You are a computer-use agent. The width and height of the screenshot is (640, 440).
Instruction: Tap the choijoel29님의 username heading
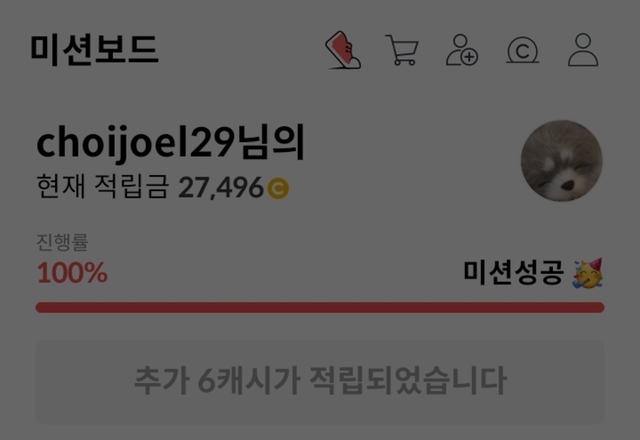171,143
